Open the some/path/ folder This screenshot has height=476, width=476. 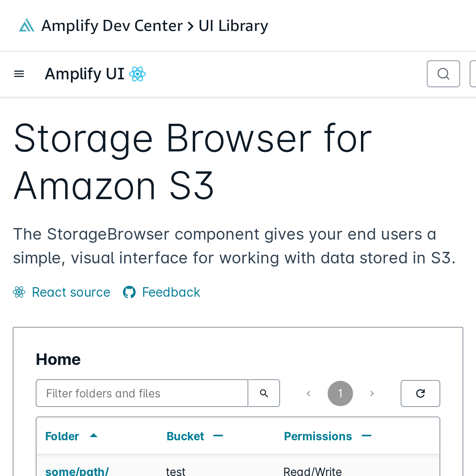(x=77, y=471)
